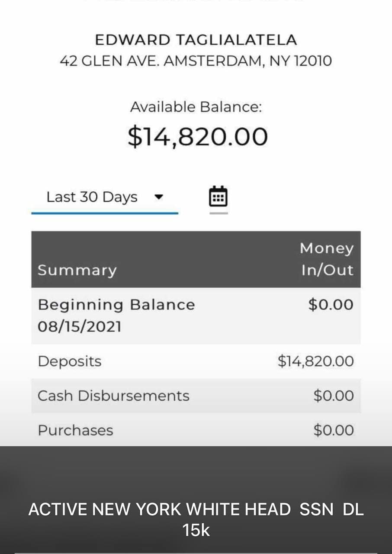Open the Cash Disbursements row
The width and height of the screenshot is (392, 554).
(x=113, y=396)
